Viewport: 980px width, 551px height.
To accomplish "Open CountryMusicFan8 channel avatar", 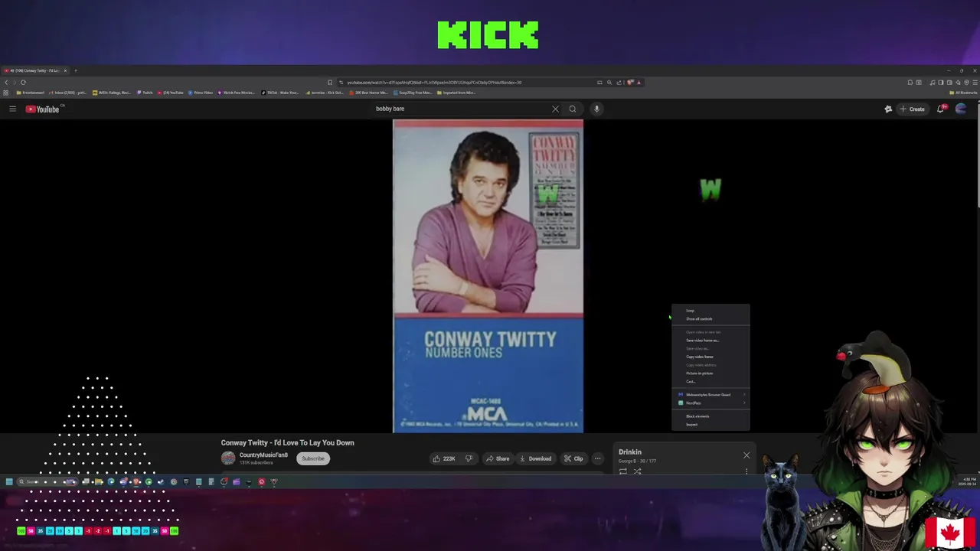I will (228, 458).
